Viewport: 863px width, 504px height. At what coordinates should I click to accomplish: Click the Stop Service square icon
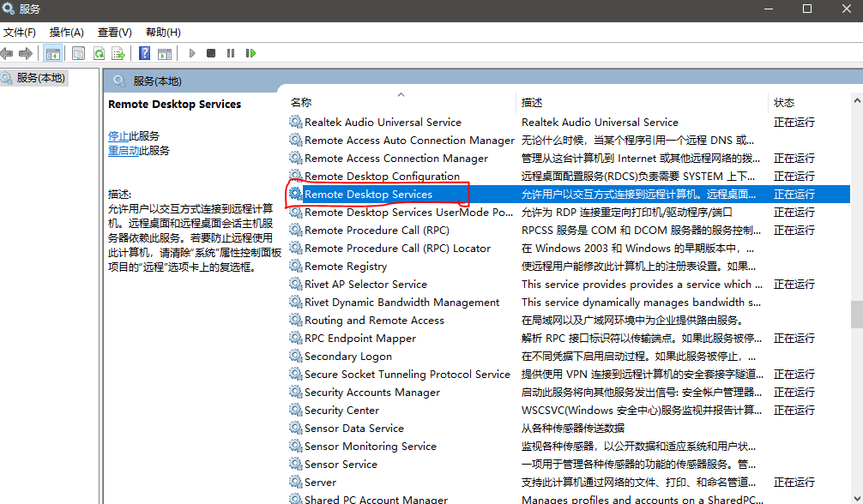(x=212, y=53)
